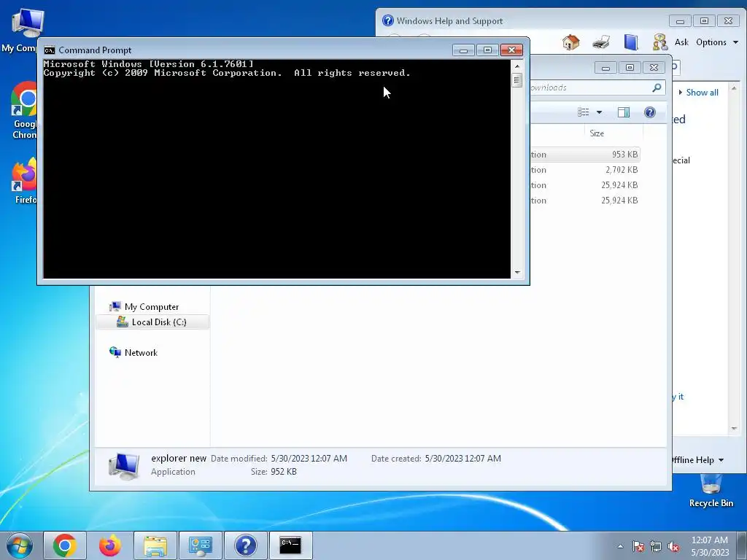The width and height of the screenshot is (747, 560).
Task: Click the muted volume tray icon
Action: [673, 546]
